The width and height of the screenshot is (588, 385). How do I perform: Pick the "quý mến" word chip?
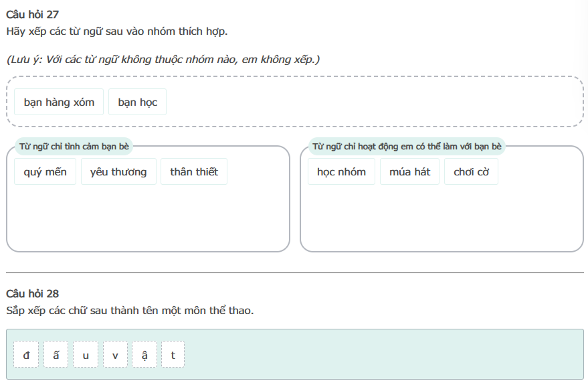point(45,172)
